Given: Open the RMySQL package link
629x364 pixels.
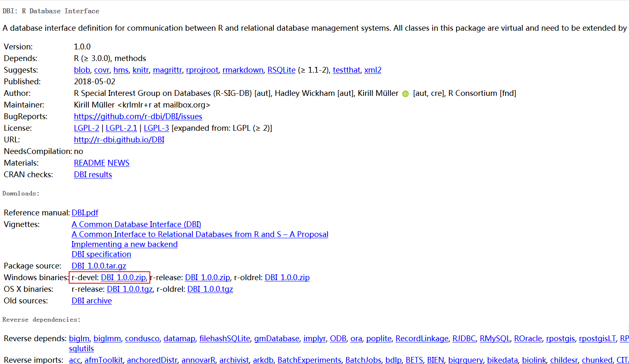Looking at the screenshot, I should click(x=495, y=339).
